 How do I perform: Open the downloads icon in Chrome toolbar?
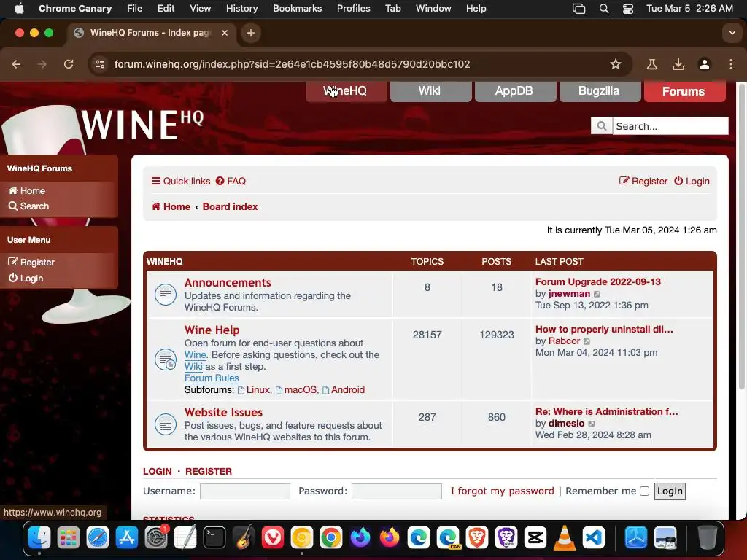click(678, 64)
